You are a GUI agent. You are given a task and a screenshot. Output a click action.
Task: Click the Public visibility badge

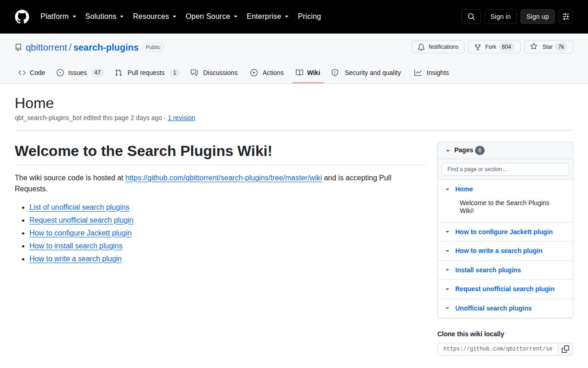click(153, 47)
